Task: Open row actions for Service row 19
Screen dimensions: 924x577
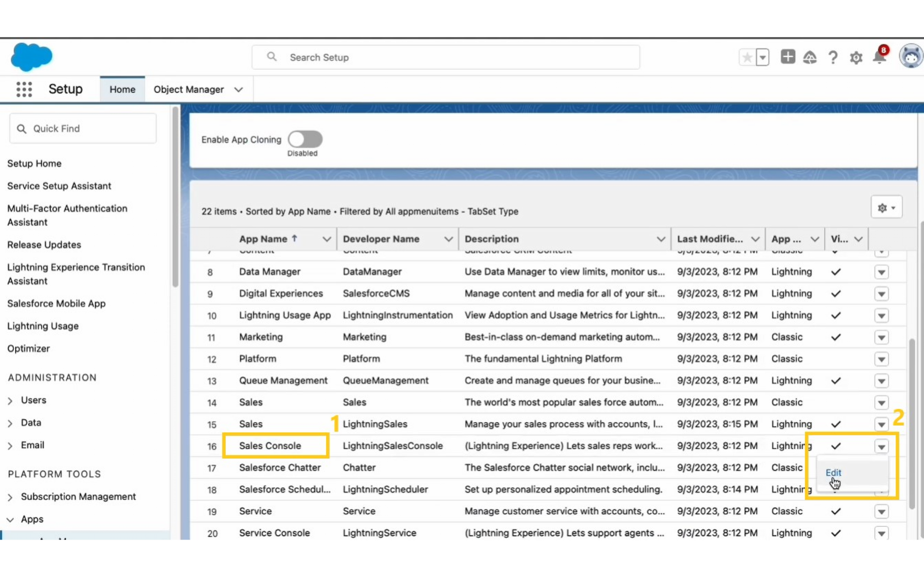Action: pyautogui.click(x=881, y=512)
